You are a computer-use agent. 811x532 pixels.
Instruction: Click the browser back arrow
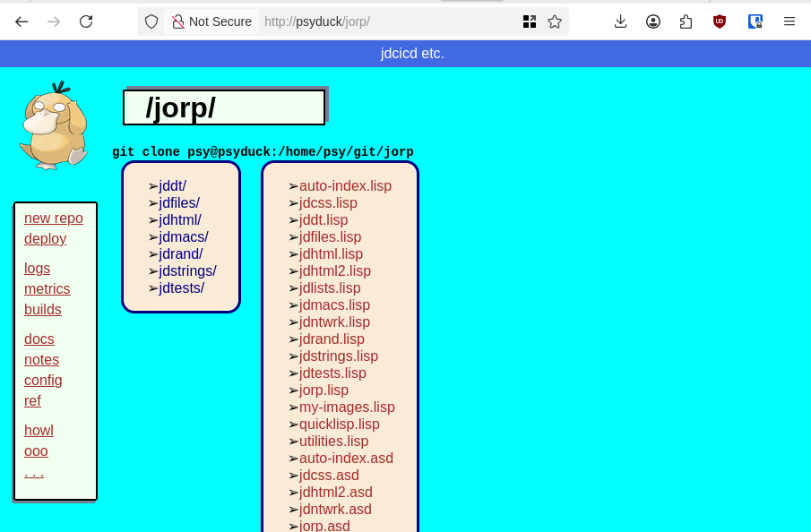point(22,21)
